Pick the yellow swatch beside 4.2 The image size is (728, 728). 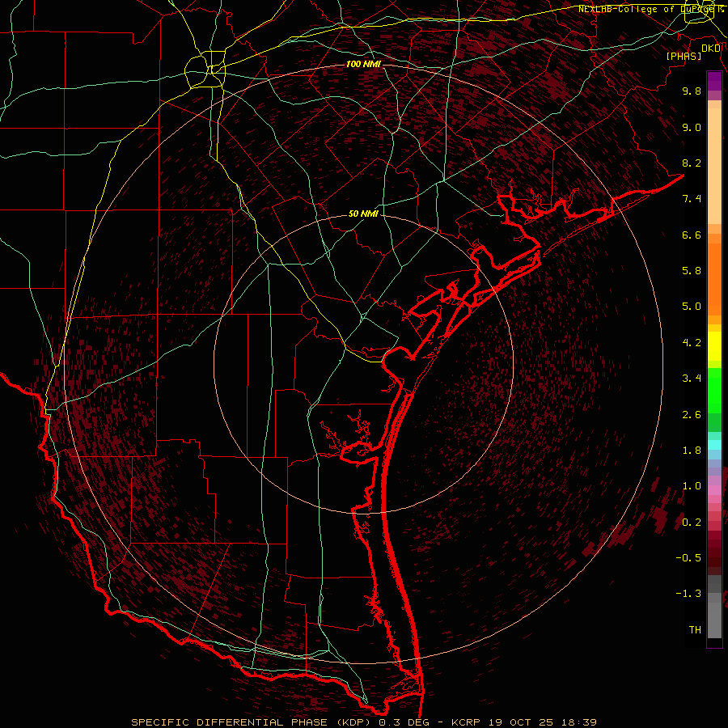[714, 346]
